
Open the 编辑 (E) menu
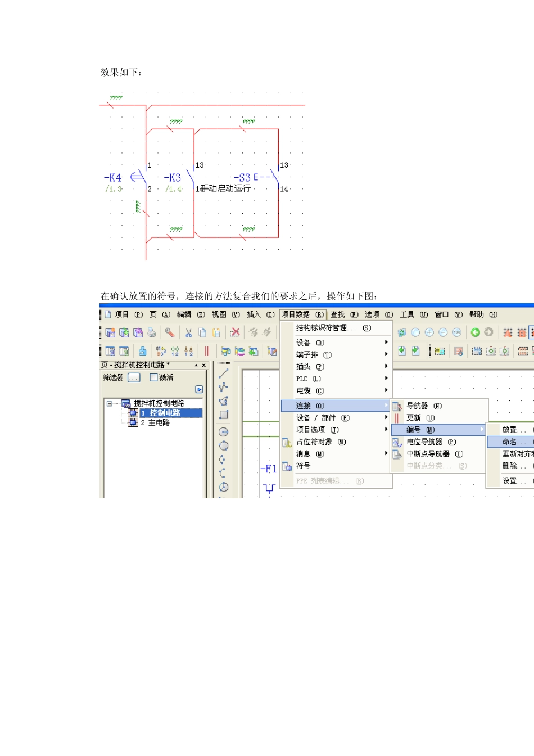191,314
